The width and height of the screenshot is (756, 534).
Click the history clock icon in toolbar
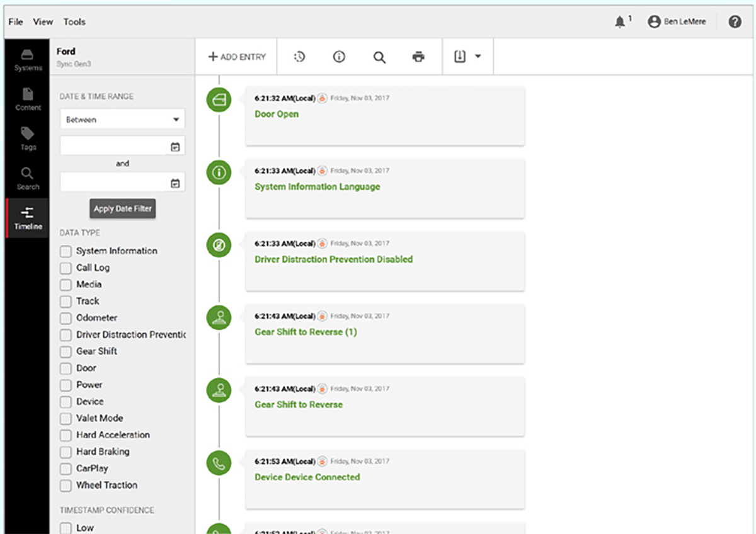point(299,57)
